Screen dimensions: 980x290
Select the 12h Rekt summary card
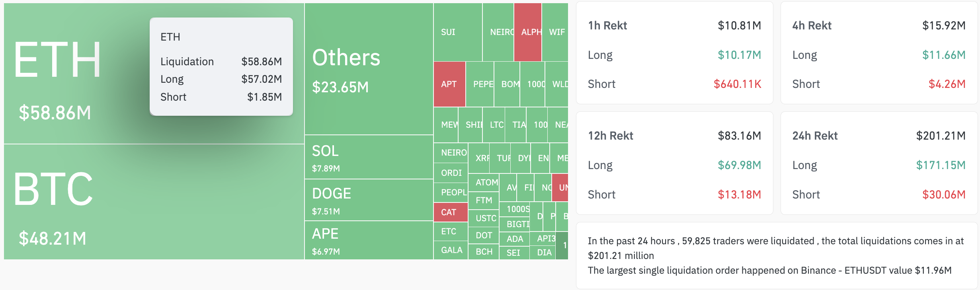(x=674, y=163)
